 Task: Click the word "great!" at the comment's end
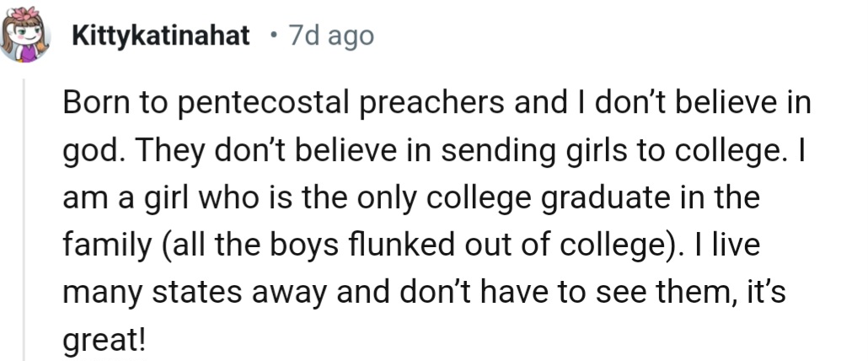coord(104,342)
